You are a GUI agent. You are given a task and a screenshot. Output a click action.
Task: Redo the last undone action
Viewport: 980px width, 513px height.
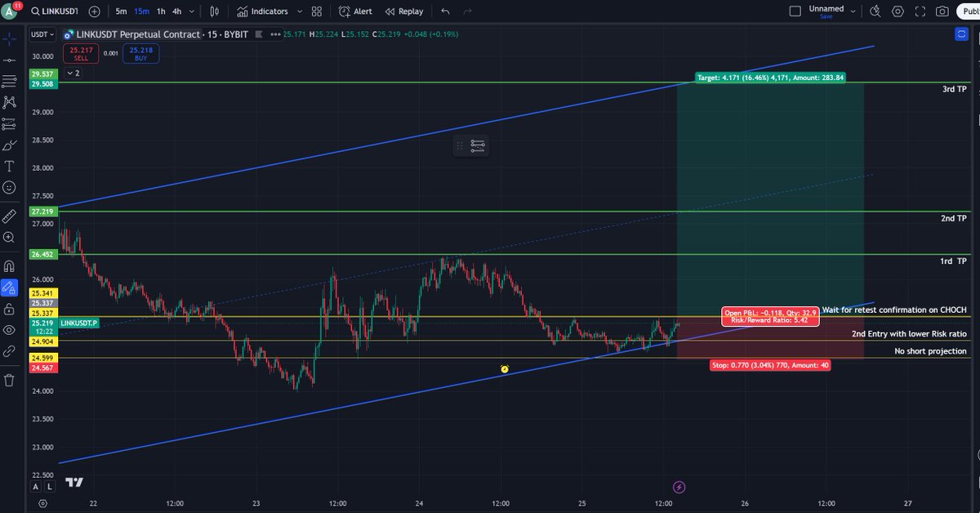tap(468, 11)
